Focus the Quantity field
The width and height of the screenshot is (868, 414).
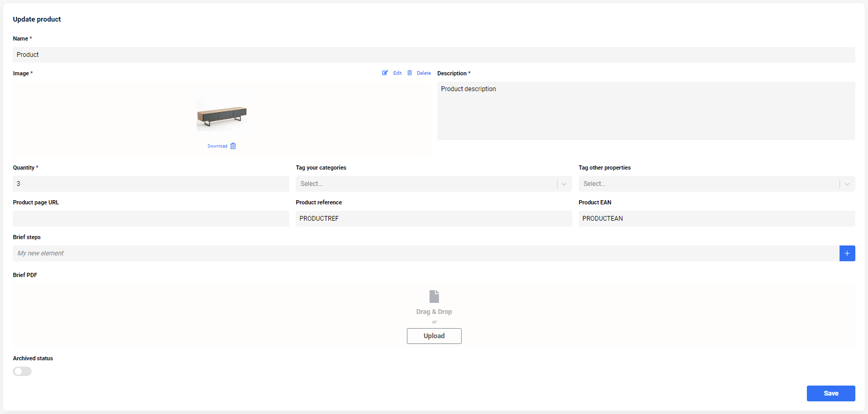pyautogui.click(x=151, y=184)
